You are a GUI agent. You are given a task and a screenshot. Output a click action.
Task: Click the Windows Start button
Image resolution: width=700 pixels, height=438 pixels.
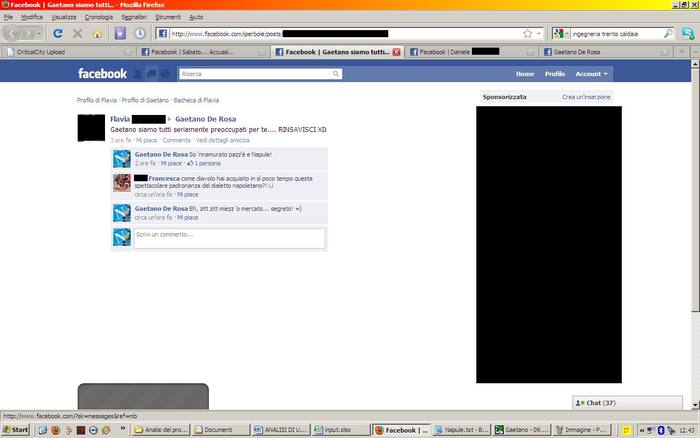click(x=15, y=430)
